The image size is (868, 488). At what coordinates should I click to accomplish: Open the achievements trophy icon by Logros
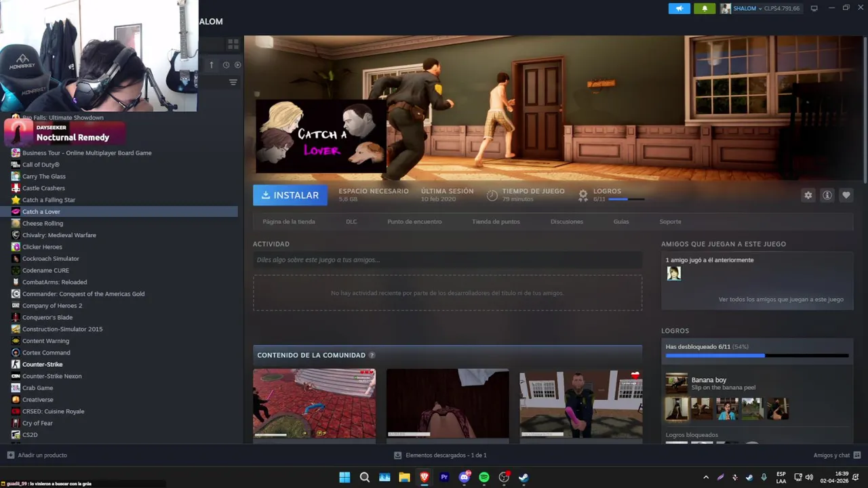583,195
